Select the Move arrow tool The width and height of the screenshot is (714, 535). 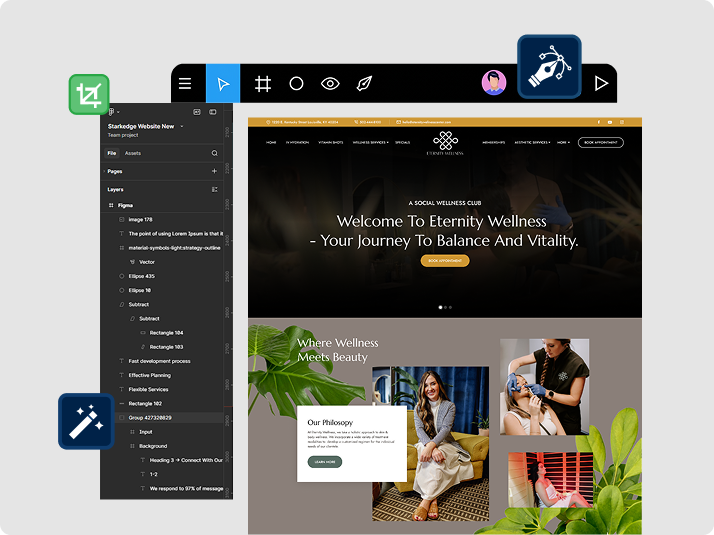coord(223,83)
